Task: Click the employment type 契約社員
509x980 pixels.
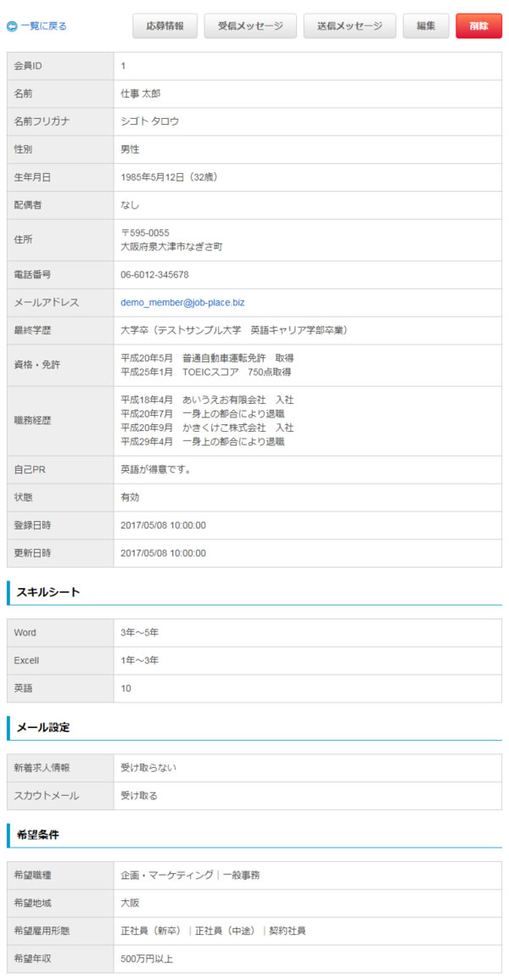Action: (x=288, y=931)
